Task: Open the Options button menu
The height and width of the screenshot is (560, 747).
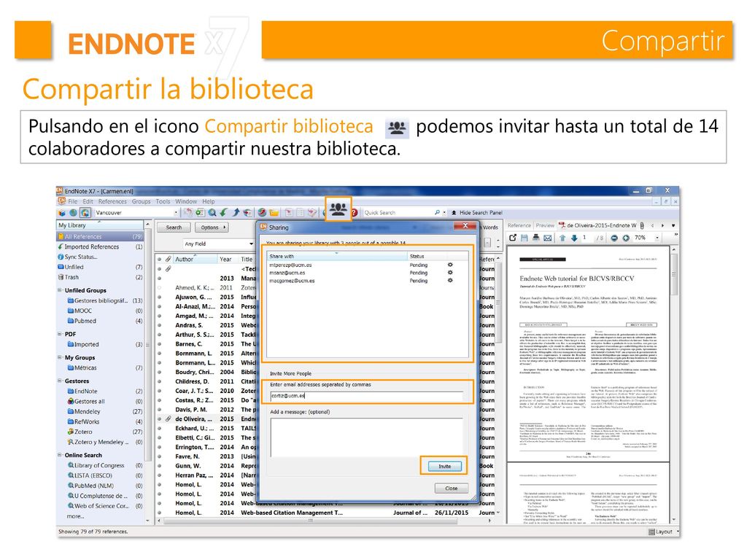Action: click(212, 227)
